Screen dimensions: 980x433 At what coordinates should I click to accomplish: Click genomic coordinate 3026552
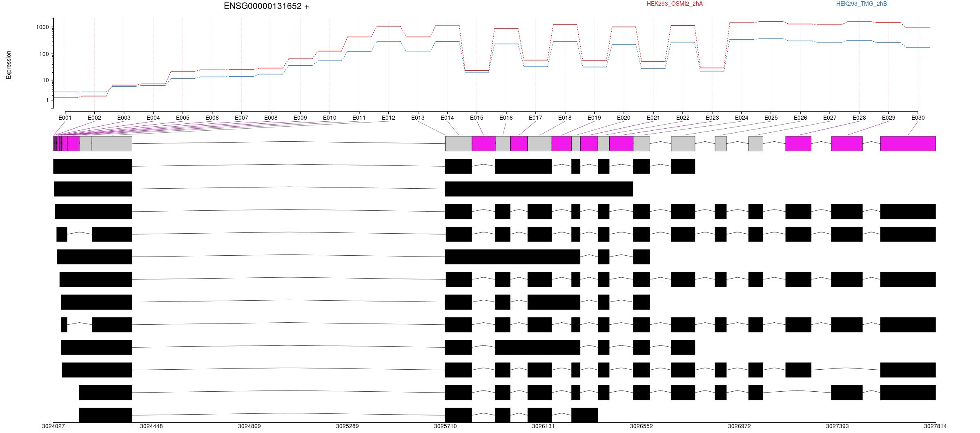[x=641, y=426]
